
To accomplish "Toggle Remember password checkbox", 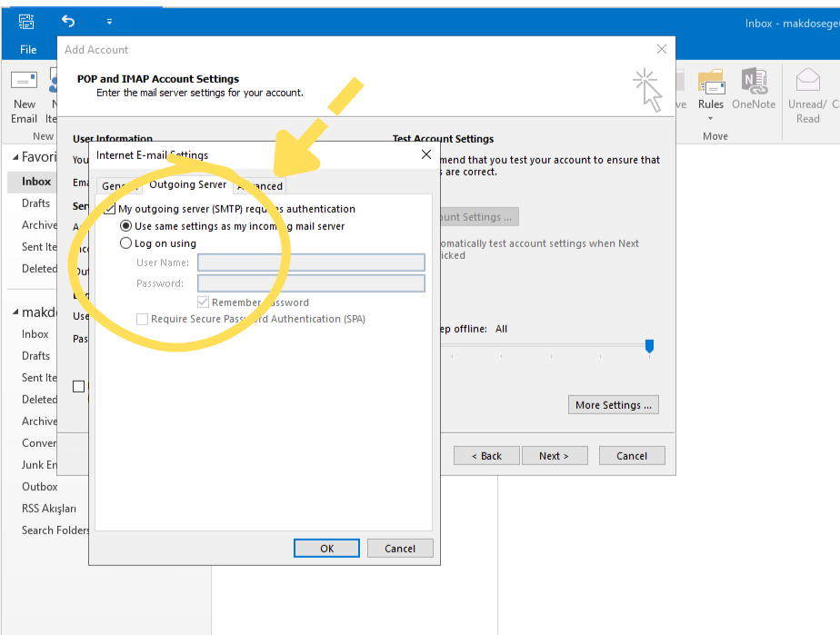I will [203, 302].
